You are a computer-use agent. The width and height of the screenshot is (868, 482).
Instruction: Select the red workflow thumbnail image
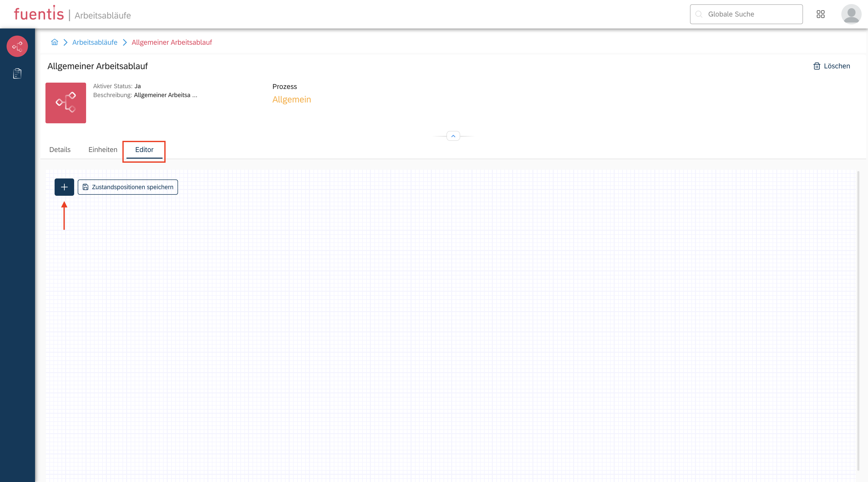pos(65,103)
